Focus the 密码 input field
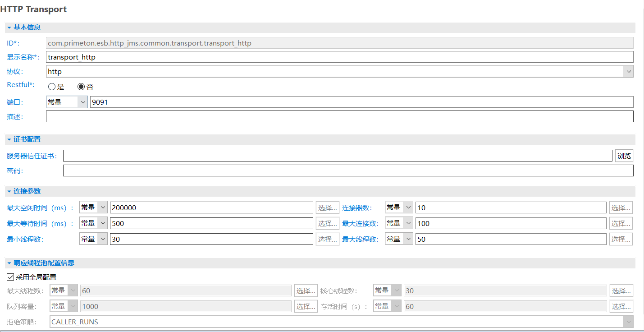The image size is (644, 332). click(348, 171)
